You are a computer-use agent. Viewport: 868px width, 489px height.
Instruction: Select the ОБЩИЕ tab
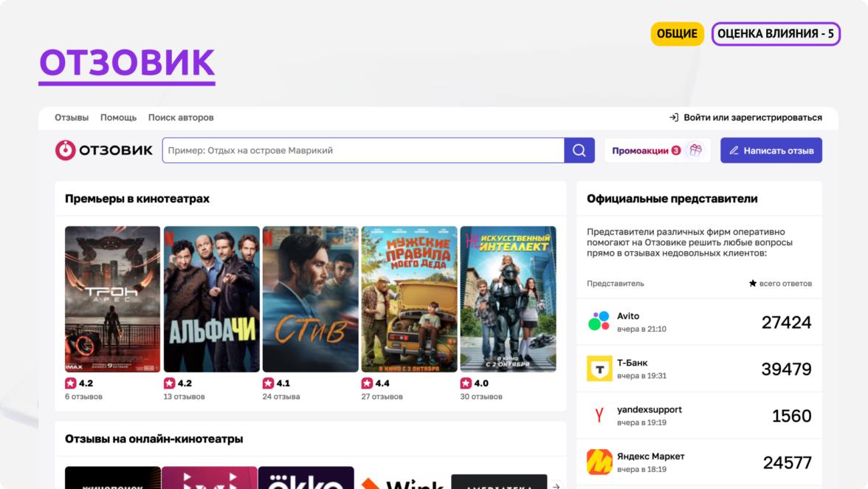click(x=677, y=34)
